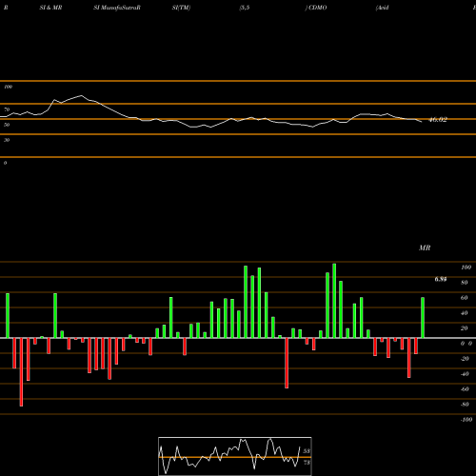The height and width of the screenshot is (476, 476).
Task: Click the 50 level label on RSI axis
Action: (7, 125)
